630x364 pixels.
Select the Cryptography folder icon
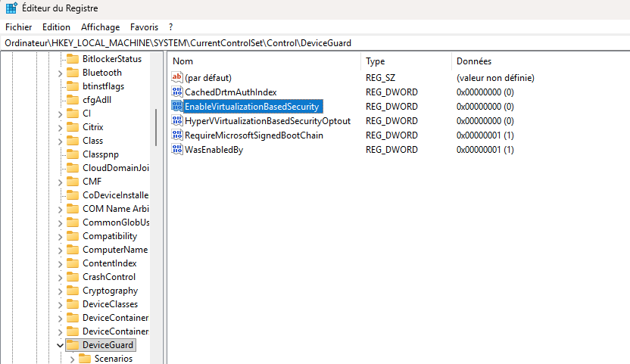(73, 291)
